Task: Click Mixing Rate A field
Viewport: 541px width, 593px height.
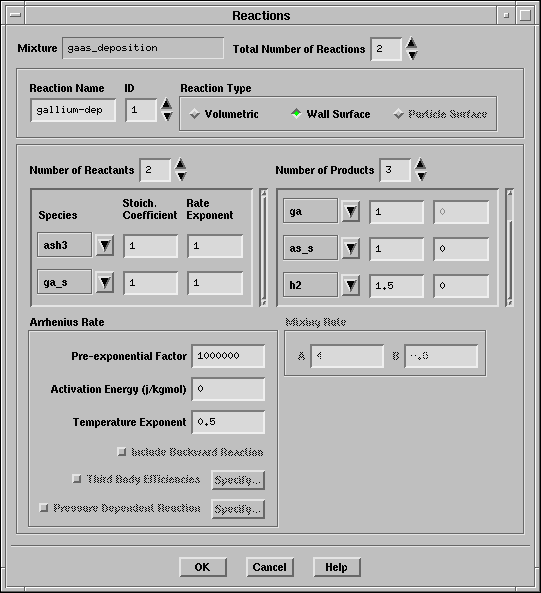Action: (x=347, y=356)
